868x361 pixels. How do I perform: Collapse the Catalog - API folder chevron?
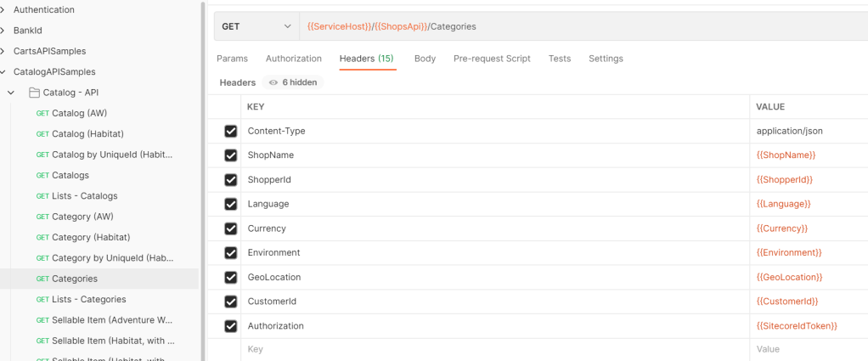point(11,93)
